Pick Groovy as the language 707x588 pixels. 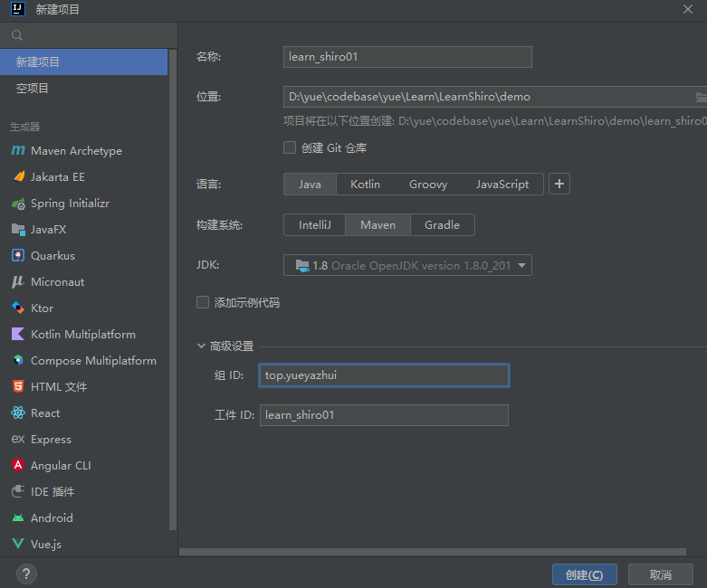click(428, 185)
